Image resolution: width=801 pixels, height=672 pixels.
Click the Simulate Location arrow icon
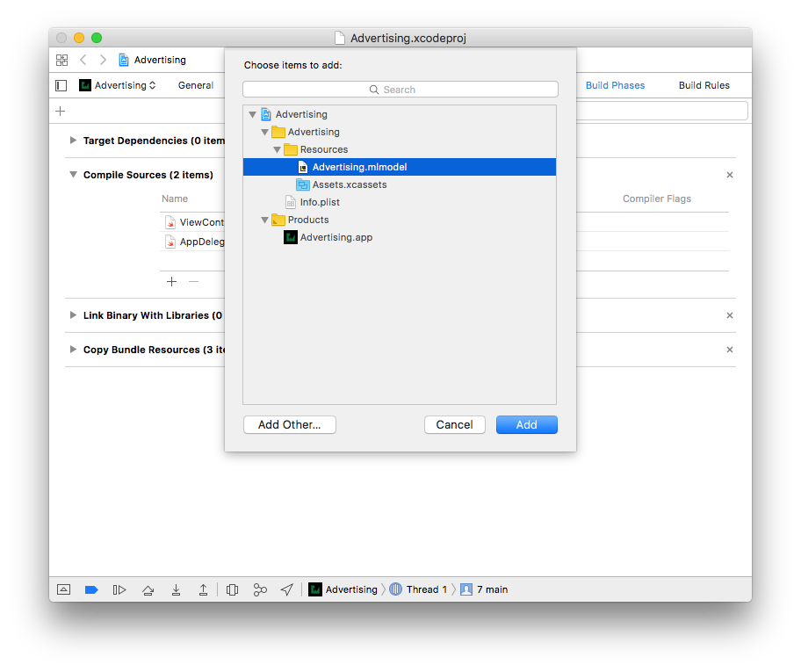pos(287,589)
